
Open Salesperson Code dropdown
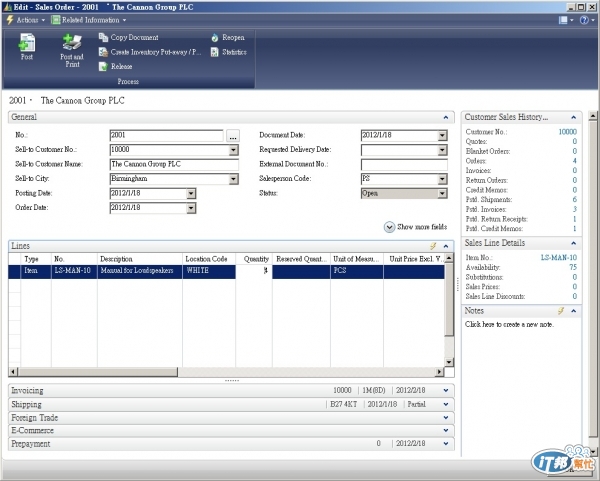coord(442,179)
